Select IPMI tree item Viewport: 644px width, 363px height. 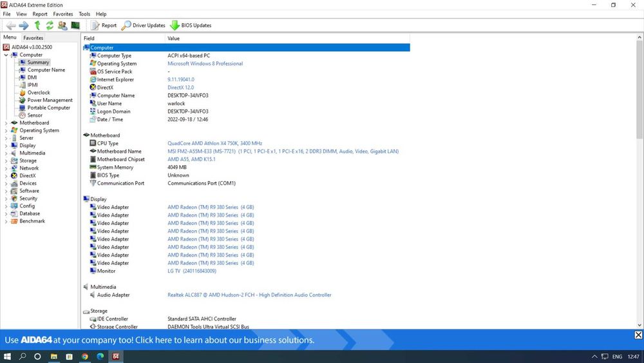pyautogui.click(x=32, y=85)
